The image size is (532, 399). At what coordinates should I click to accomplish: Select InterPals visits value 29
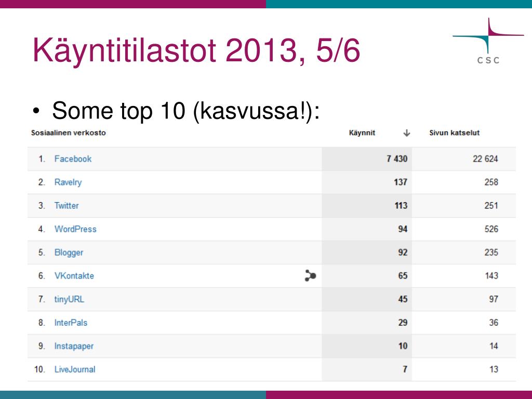403,323
